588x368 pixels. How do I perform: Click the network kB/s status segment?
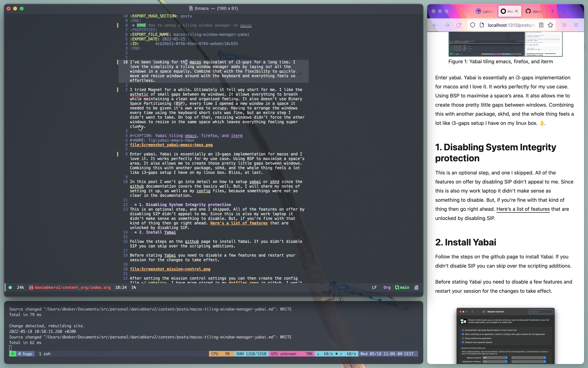point(336,354)
